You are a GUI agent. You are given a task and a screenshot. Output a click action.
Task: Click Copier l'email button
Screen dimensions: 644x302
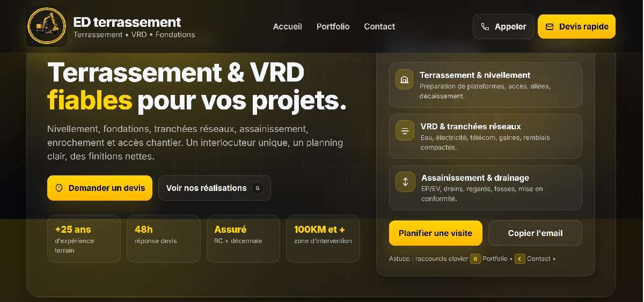tap(535, 233)
